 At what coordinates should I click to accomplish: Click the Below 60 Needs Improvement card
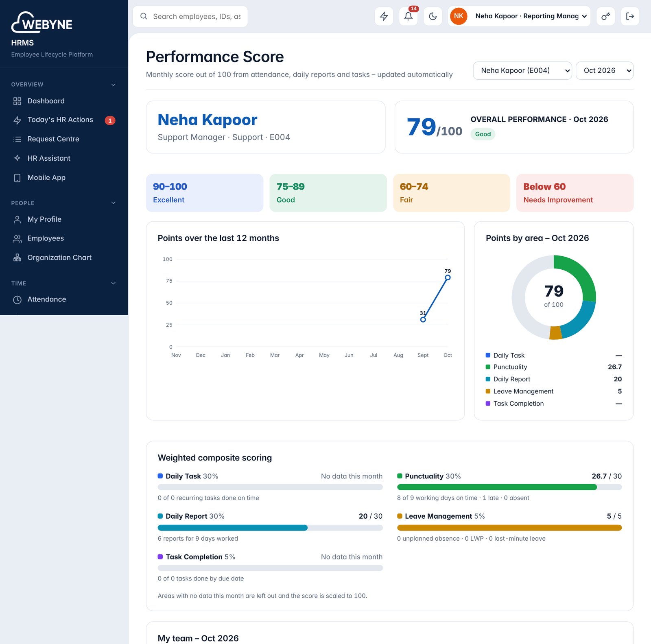click(575, 193)
